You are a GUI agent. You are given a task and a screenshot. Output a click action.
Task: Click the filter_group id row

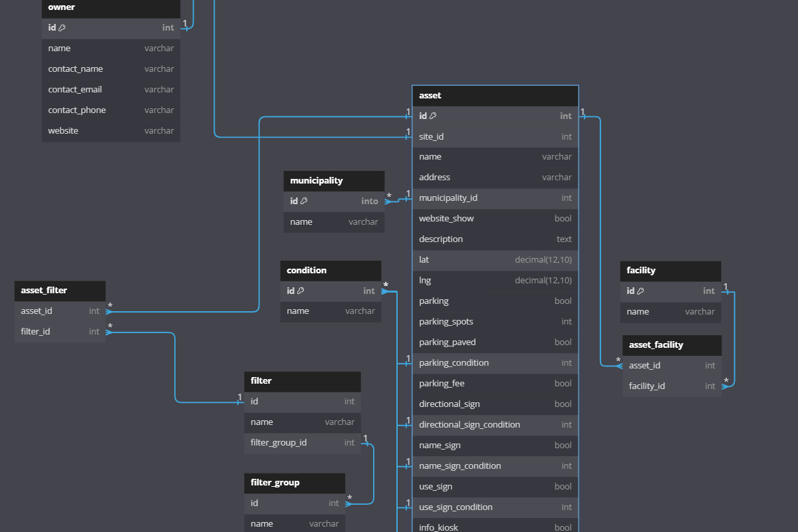295,504
